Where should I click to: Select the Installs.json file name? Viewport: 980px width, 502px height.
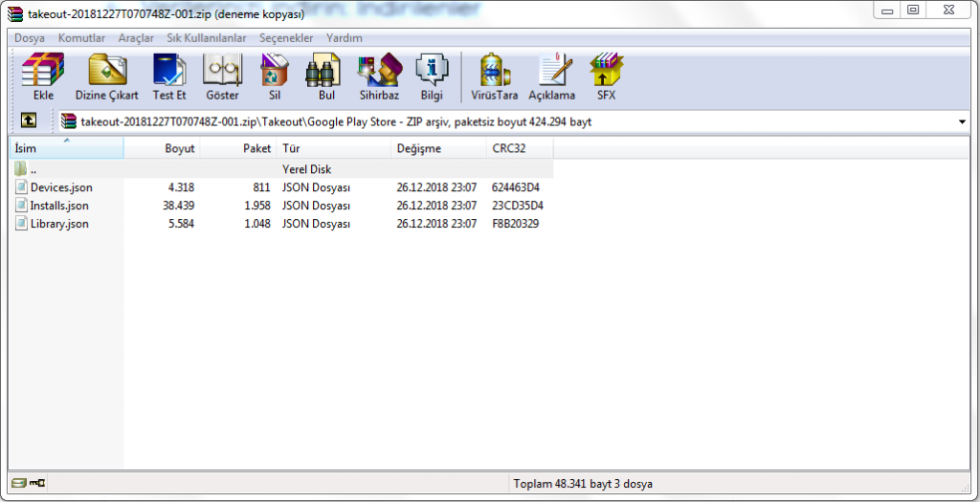click(x=59, y=206)
